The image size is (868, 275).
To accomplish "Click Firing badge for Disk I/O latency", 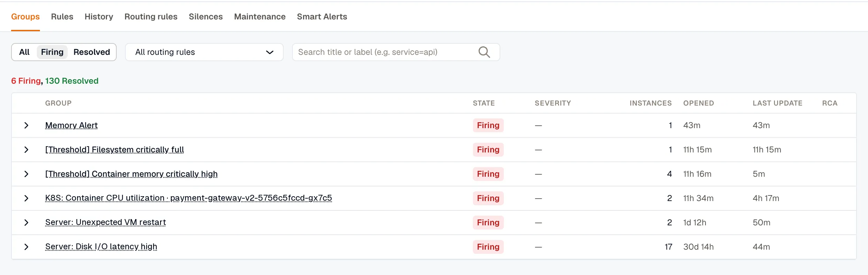I will (x=488, y=247).
